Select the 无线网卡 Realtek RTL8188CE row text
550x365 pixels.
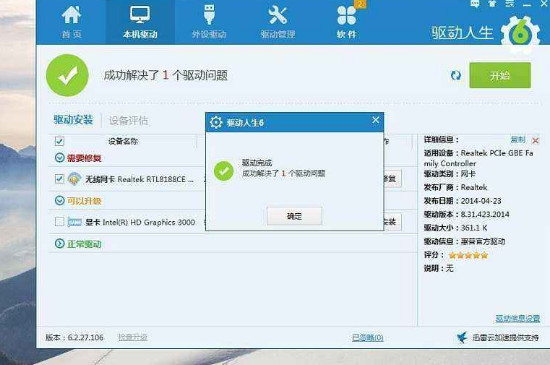coord(139,179)
